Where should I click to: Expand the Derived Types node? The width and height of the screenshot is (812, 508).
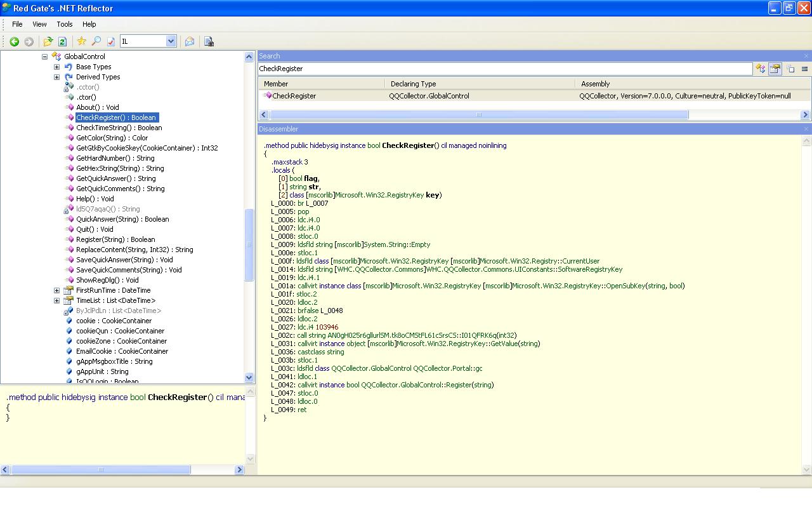[x=56, y=77]
